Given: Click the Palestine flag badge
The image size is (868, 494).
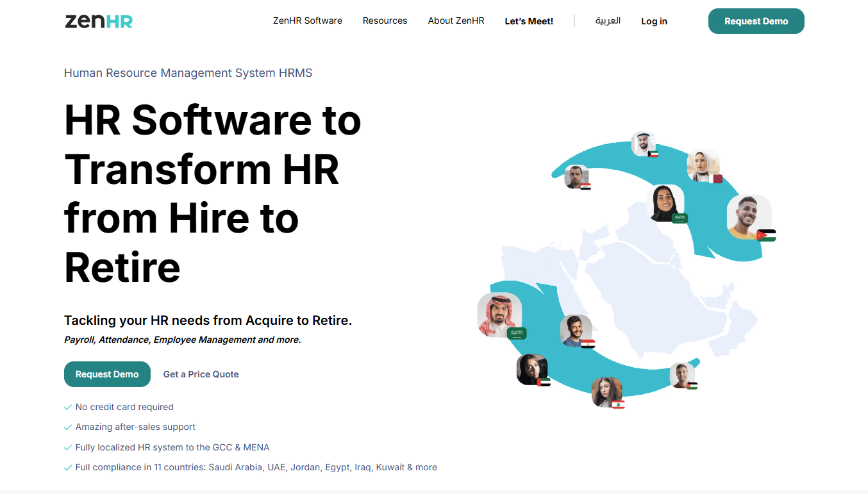Looking at the screenshot, I should (692, 386).
